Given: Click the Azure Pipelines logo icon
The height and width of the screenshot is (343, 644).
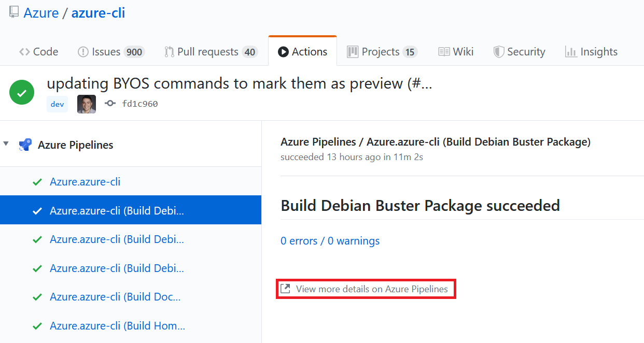Looking at the screenshot, I should 25,145.
